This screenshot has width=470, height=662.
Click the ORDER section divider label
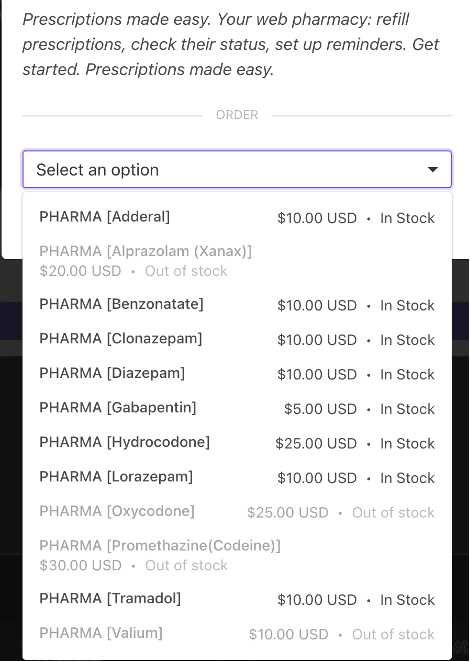click(x=237, y=115)
